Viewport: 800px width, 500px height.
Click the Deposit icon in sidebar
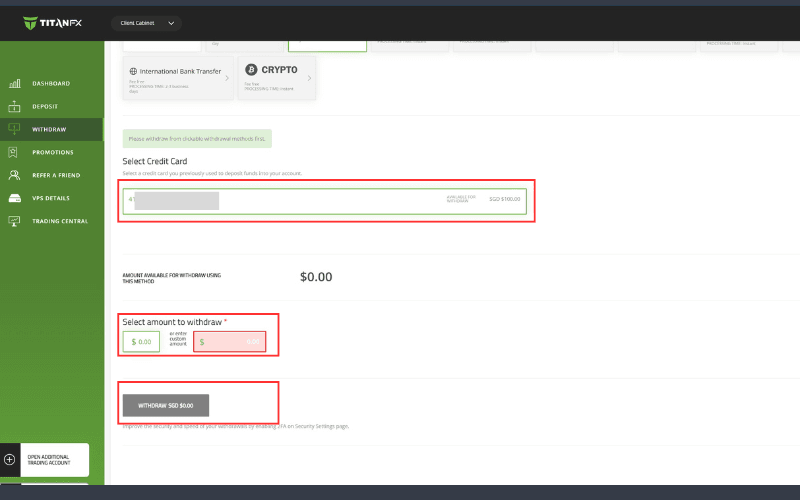click(14, 107)
